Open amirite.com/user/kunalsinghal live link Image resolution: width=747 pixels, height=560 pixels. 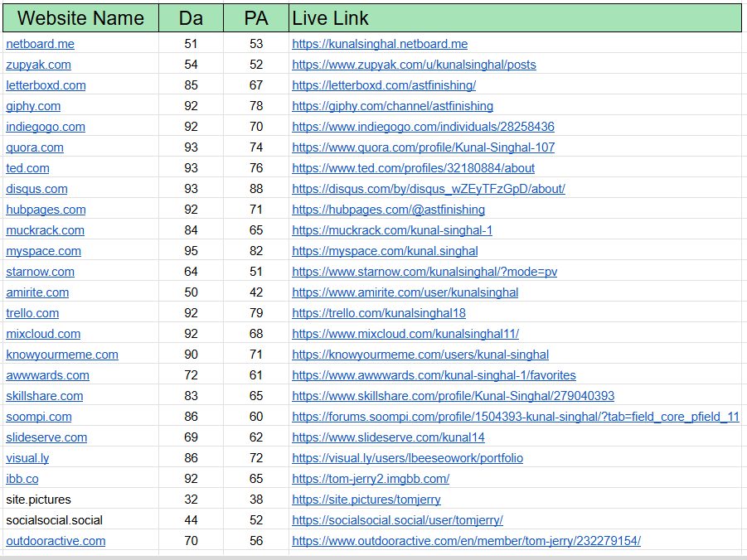pos(405,292)
